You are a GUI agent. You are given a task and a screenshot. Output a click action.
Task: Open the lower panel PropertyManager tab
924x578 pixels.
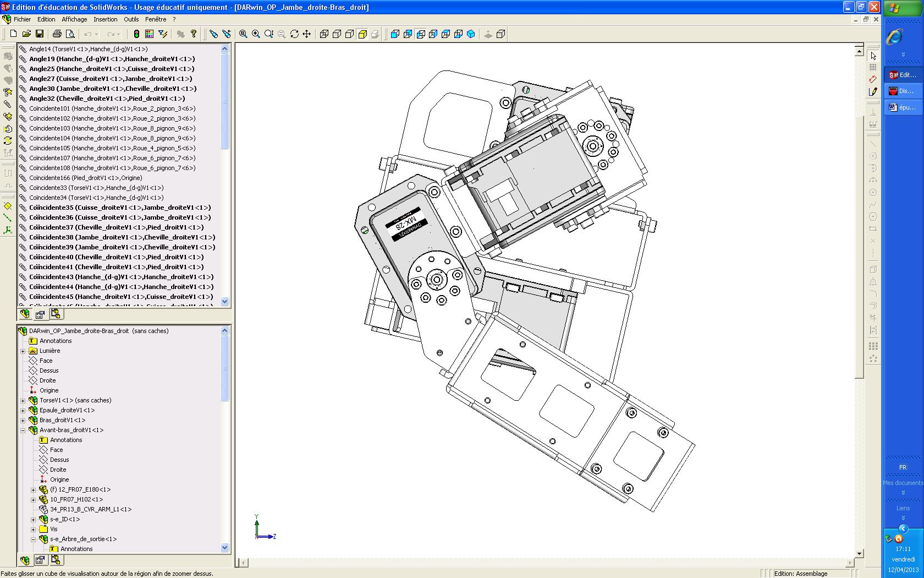point(40,560)
